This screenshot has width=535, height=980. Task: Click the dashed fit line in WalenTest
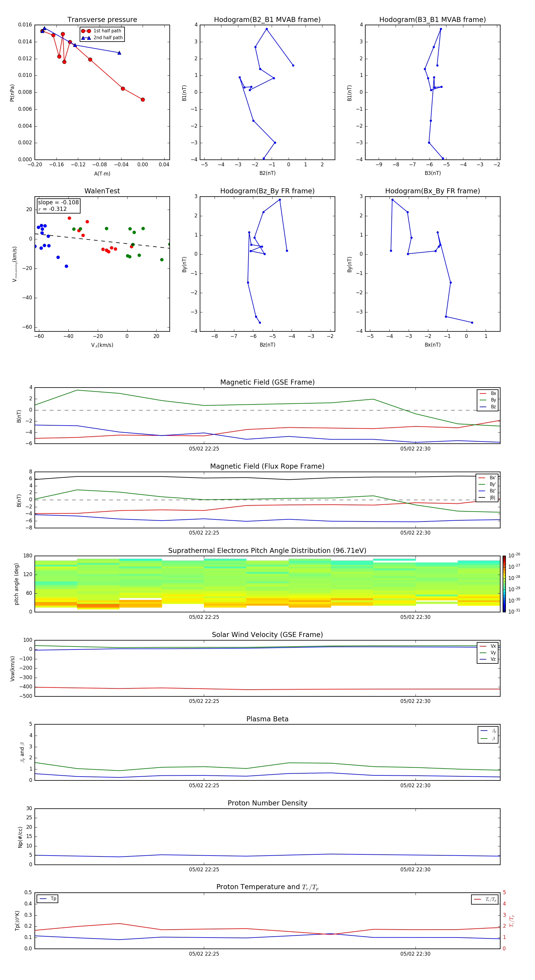tap(102, 241)
